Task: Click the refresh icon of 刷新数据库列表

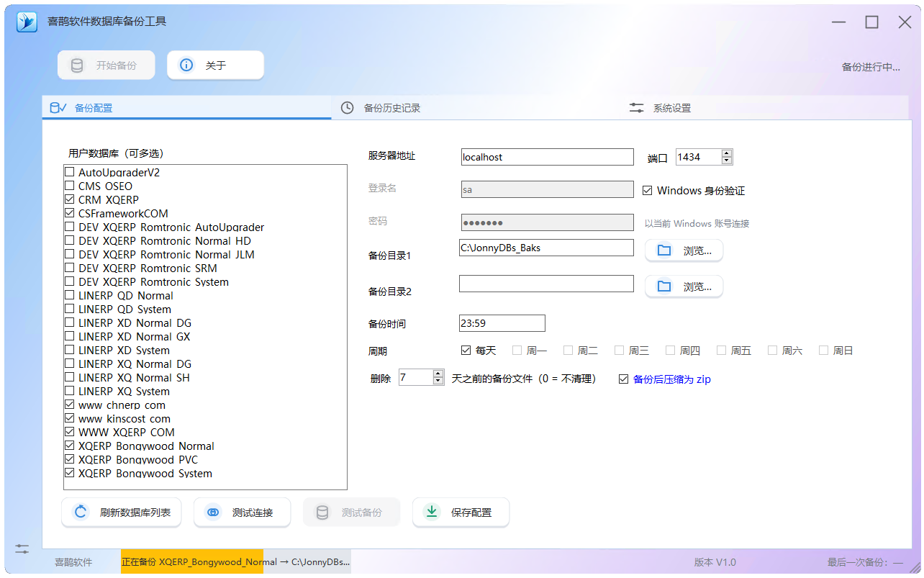Action: [x=81, y=512]
